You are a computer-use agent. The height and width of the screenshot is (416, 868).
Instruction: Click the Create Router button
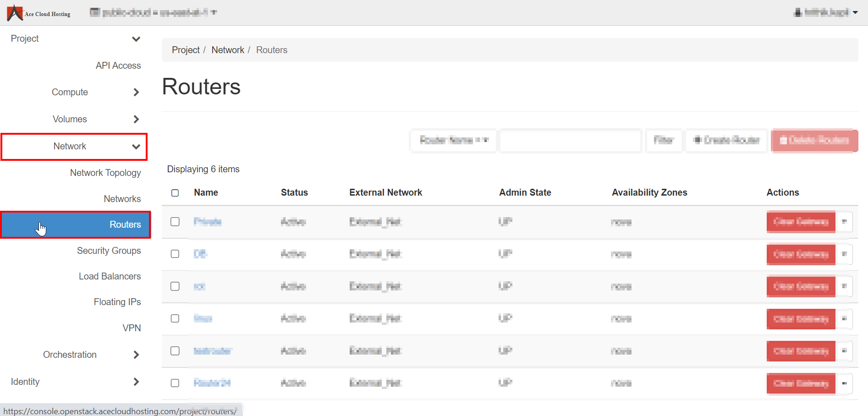coord(726,140)
